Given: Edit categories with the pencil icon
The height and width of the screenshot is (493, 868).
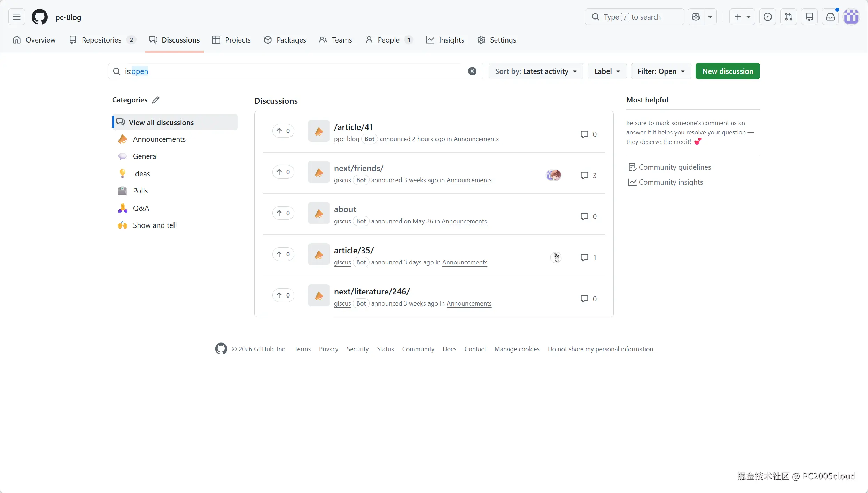Looking at the screenshot, I should pyautogui.click(x=156, y=100).
